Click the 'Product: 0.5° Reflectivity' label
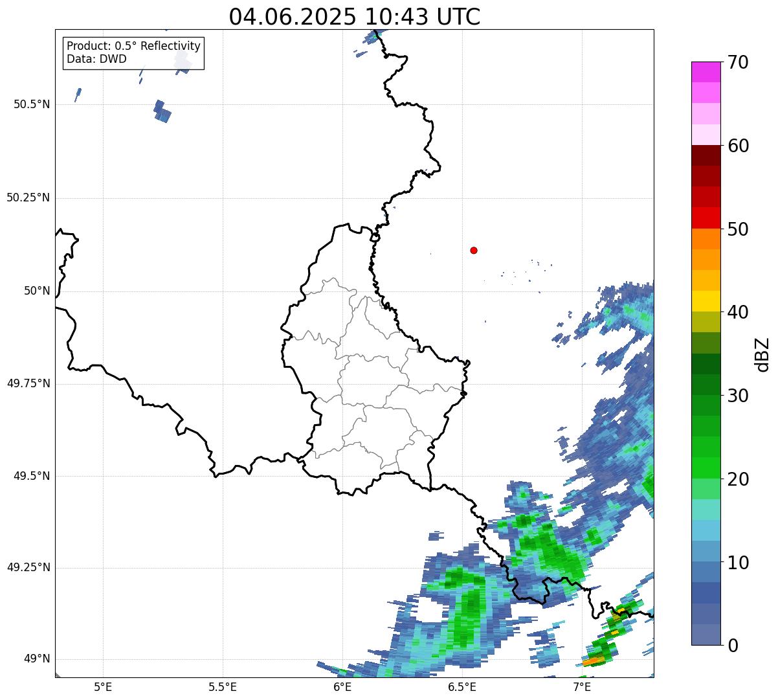Screen dimensions: 778x700 [133, 47]
